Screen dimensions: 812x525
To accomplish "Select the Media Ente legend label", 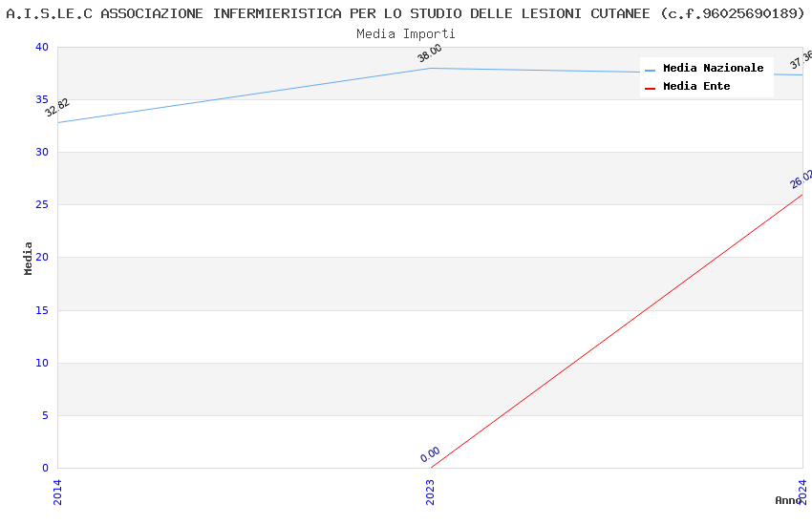I will click(696, 87).
